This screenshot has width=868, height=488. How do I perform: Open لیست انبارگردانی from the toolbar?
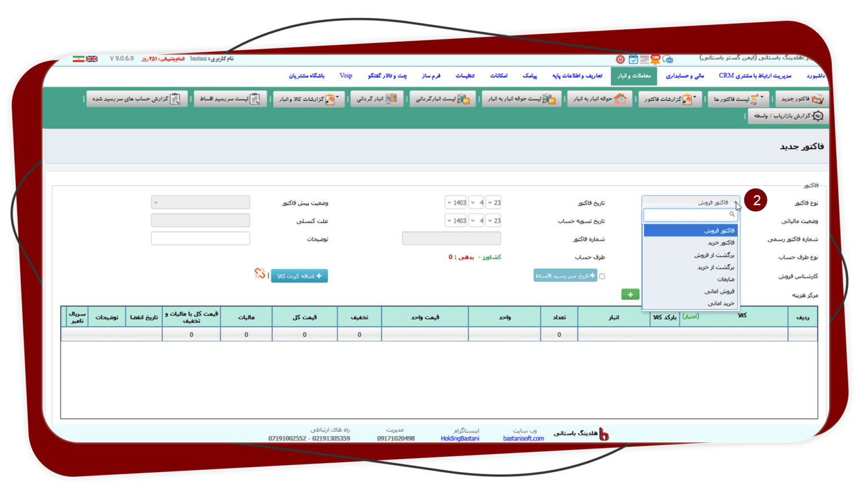(x=442, y=99)
